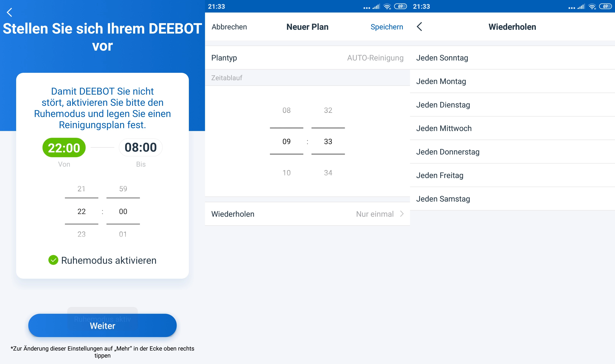Select Jeden Freitag
This screenshot has width=615, height=364.
512,175
